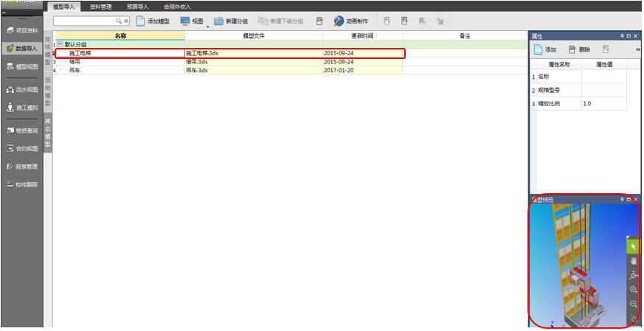Click the move-up document icon after 动画制作
Image resolution: width=644 pixels, height=331 pixels.
387,21
